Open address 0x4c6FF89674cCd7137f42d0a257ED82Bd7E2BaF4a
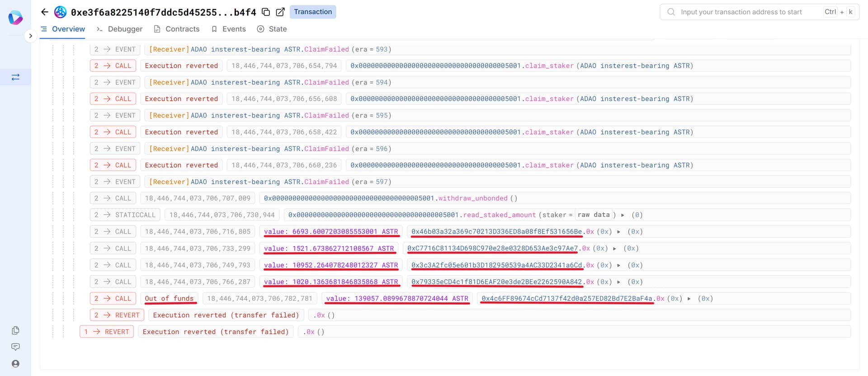 (567, 299)
